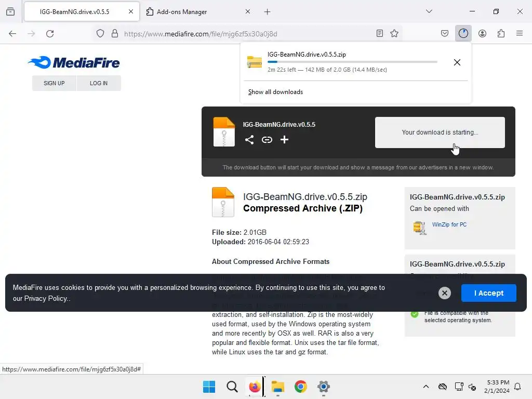Viewport: 532px width, 399px height.
Task: Open the Firefox application menu
Action: coord(520,33)
